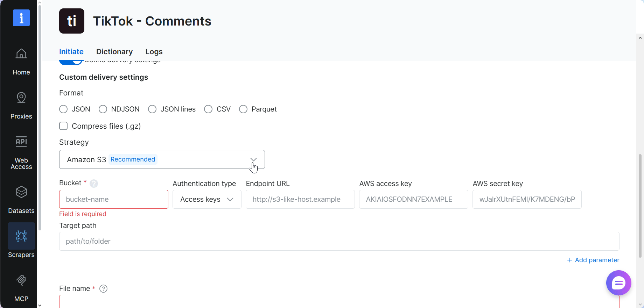Viewport: 644px width, 308px height.
Task: Click the Recommended badge text
Action: coord(133,159)
